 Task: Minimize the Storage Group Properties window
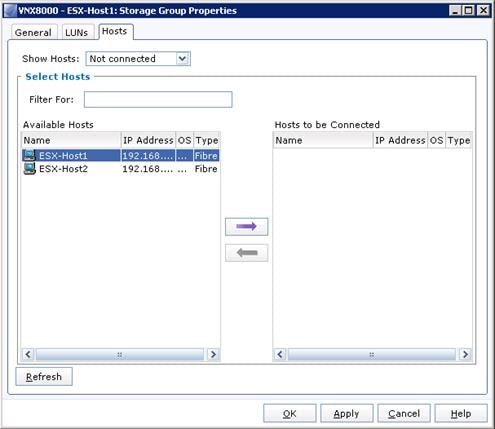[455, 11]
